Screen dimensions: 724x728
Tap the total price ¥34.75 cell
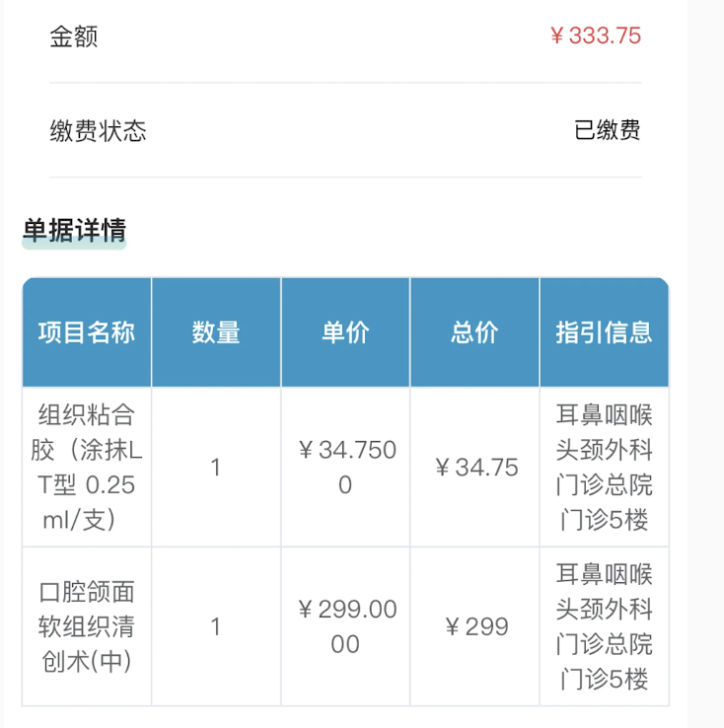click(474, 467)
